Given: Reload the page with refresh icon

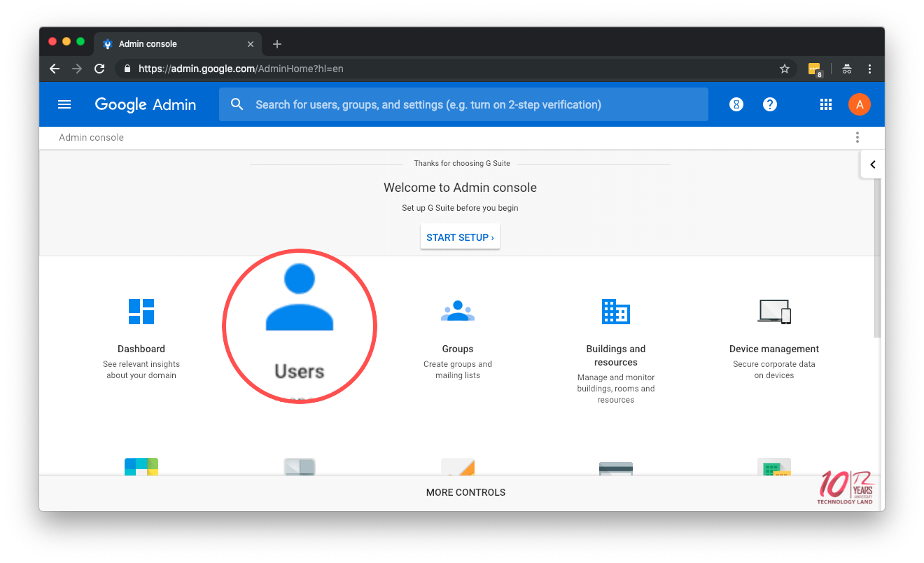Looking at the screenshot, I should click(99, 69).
